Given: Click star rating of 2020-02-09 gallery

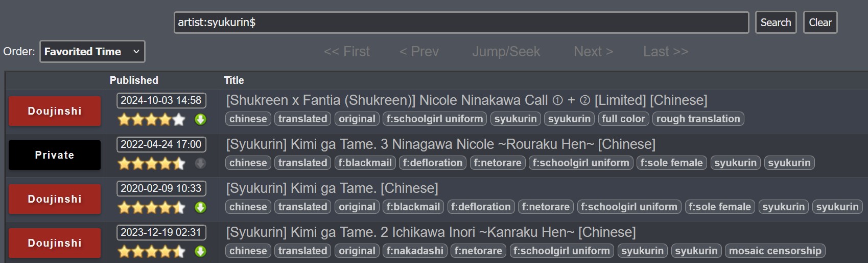Looking at the screenshot, I should [151, 208].
